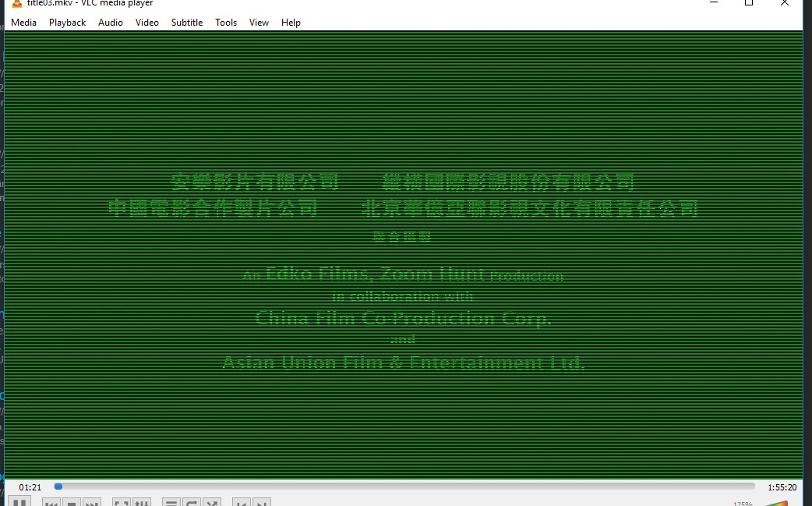This screenshot has height=506, width=812.
Task: Open the View menu
Action: (x=259, y=23)
